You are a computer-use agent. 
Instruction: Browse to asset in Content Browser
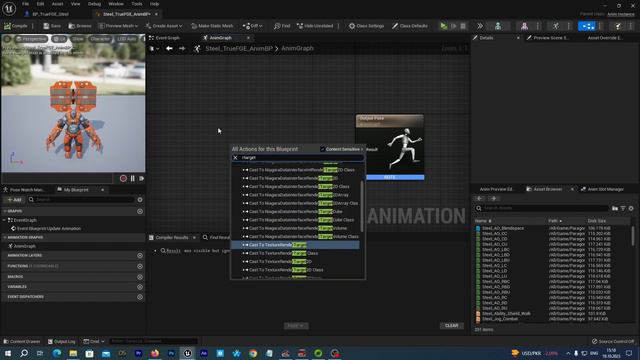[x=80, y=26]
